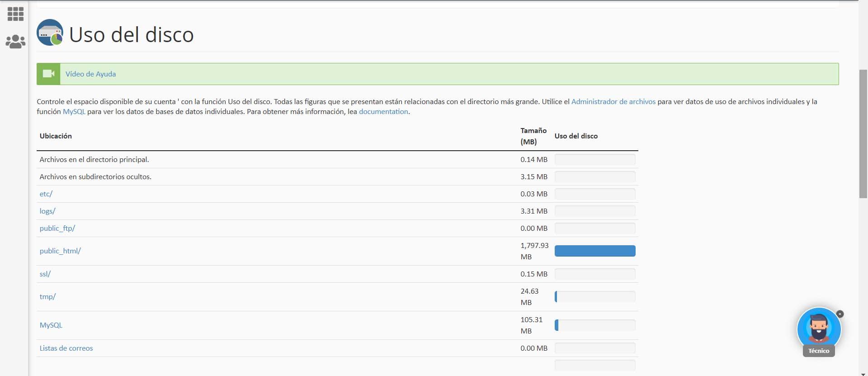Open the documentation link
The width and height of the screenshot is (868, 376).
point(383,112)
